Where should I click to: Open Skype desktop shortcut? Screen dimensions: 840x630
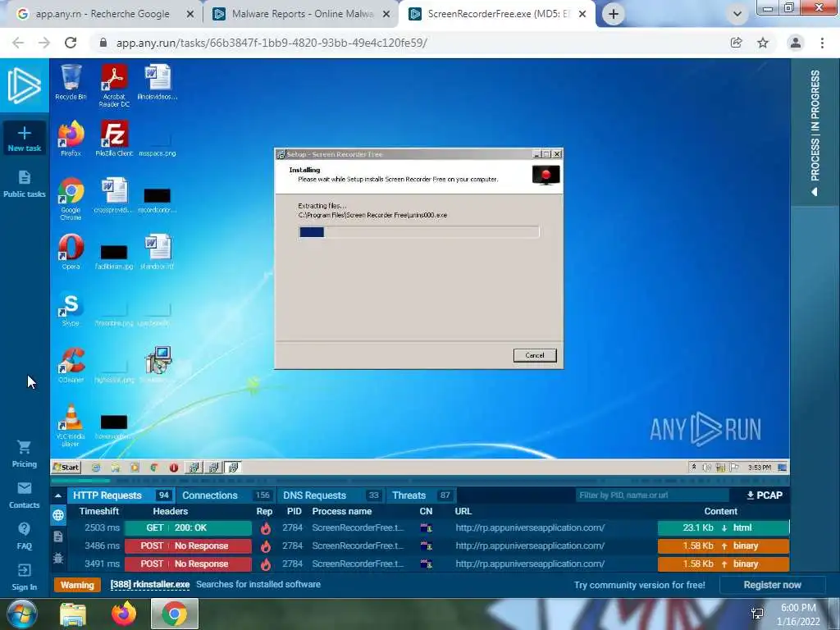[x=71, y=309]
